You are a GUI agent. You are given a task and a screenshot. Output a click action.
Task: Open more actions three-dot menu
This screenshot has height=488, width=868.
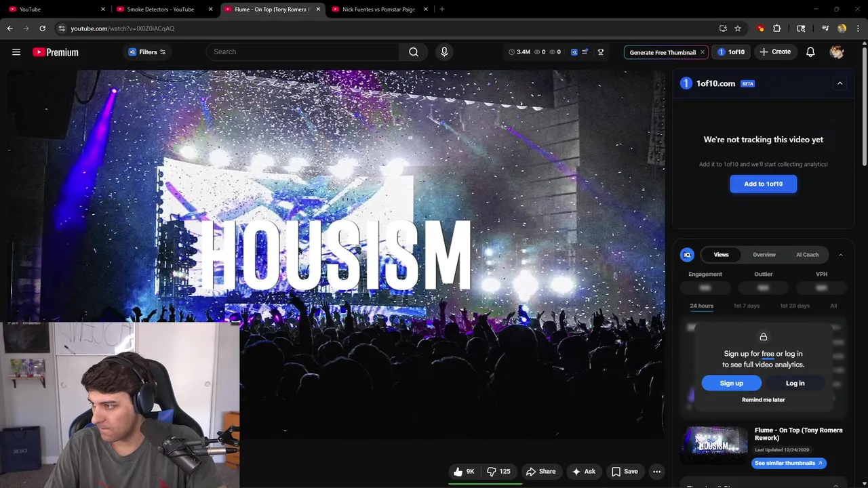(656, 472)
